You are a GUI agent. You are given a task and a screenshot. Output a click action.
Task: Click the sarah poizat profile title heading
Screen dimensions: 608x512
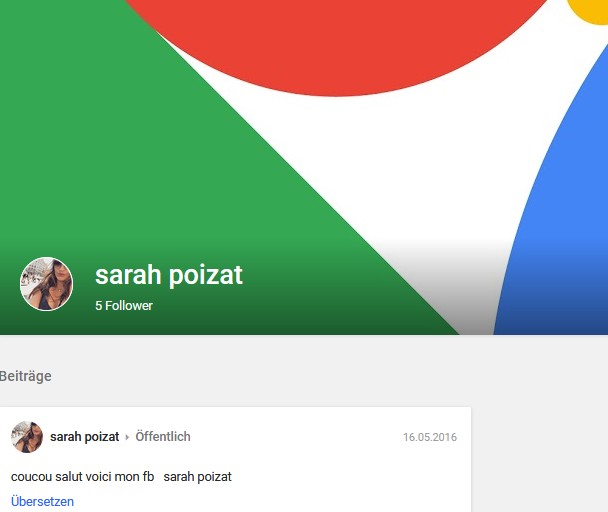[169, 275]
